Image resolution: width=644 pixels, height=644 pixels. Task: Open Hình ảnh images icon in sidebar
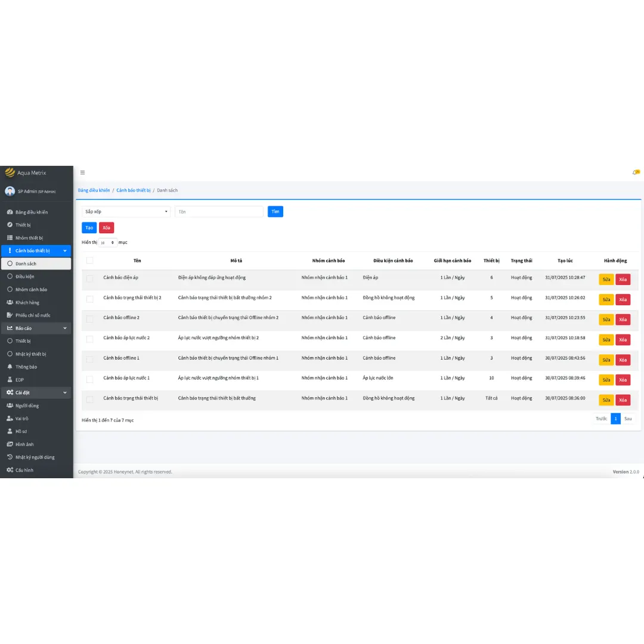(10, 444)
